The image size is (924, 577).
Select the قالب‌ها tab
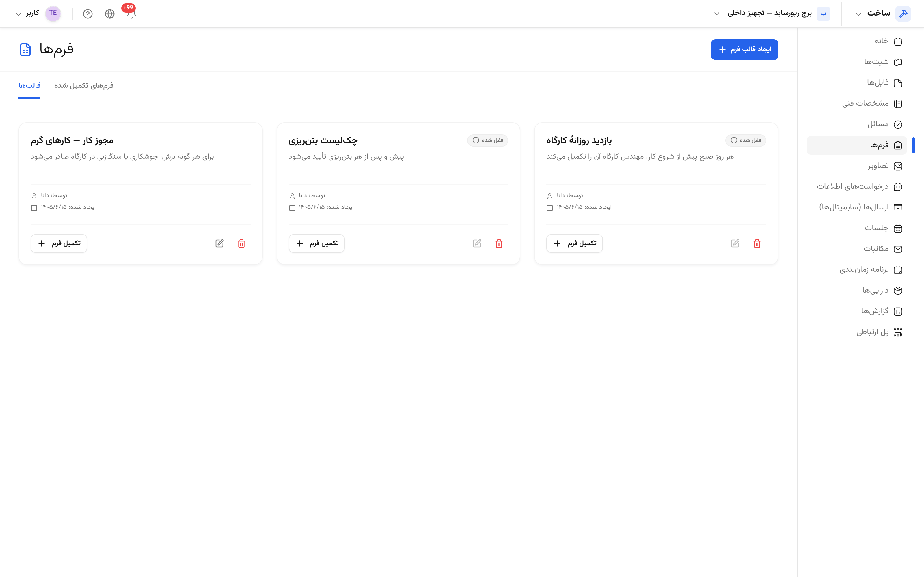pyautogui.click(x=29, y=85)
